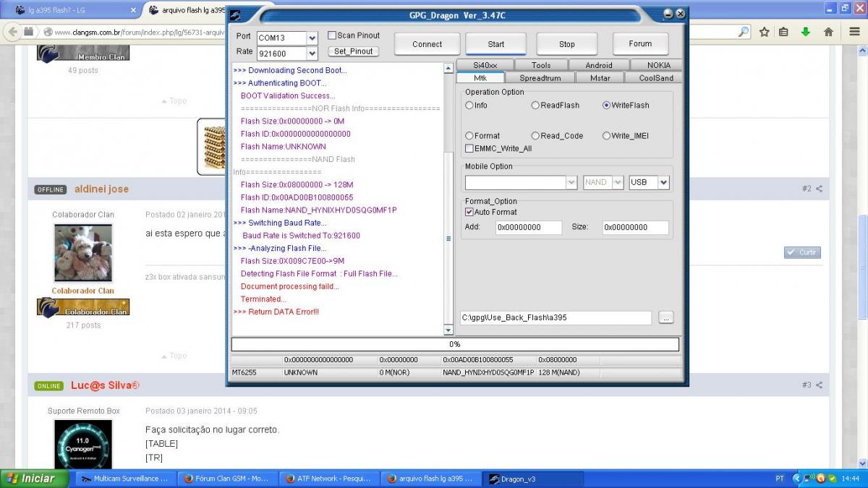Open aldinei jose's avatar picture
This screenshot has width=868, height=488.
tap(83, 253)
